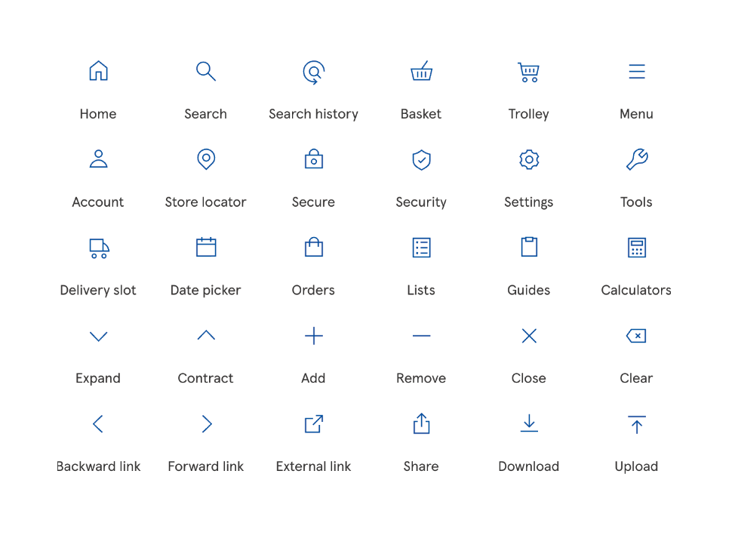Open the Guides clipboard icon
Viewport: 735px width, 560px height.
(x=529, y=247)
